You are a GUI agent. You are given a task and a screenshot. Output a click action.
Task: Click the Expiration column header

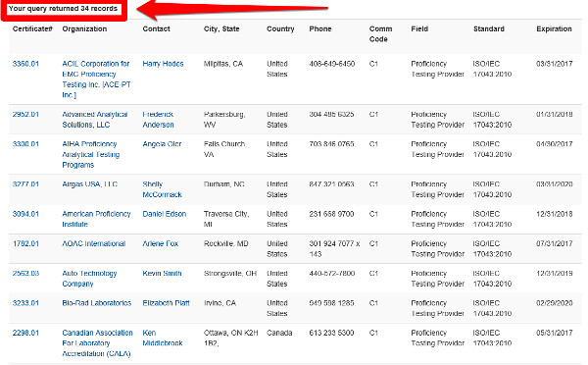554,28
